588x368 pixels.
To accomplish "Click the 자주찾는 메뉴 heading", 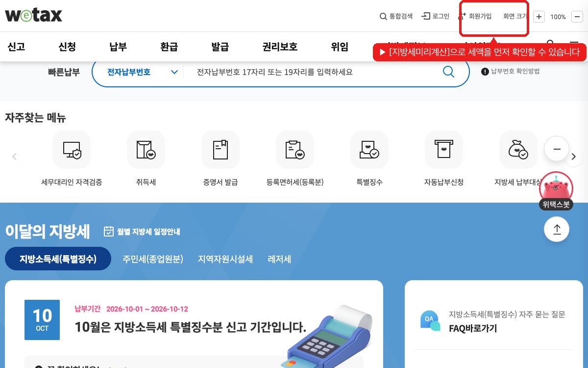I will click(x=35, y=118).
